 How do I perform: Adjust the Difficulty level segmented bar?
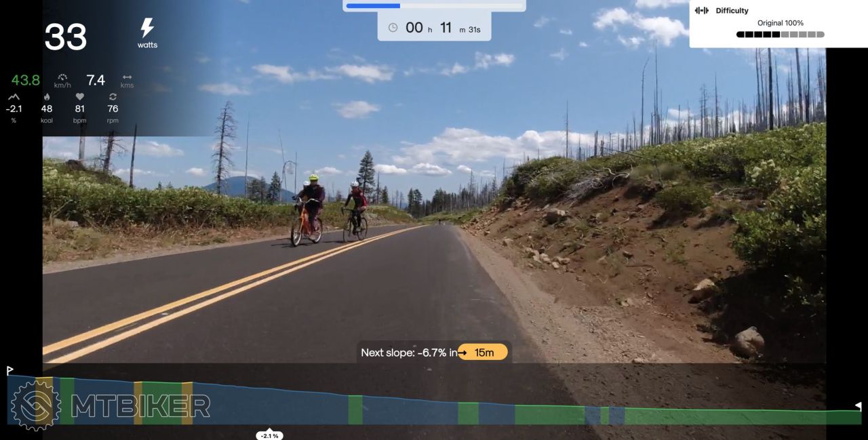pos(781,34)
